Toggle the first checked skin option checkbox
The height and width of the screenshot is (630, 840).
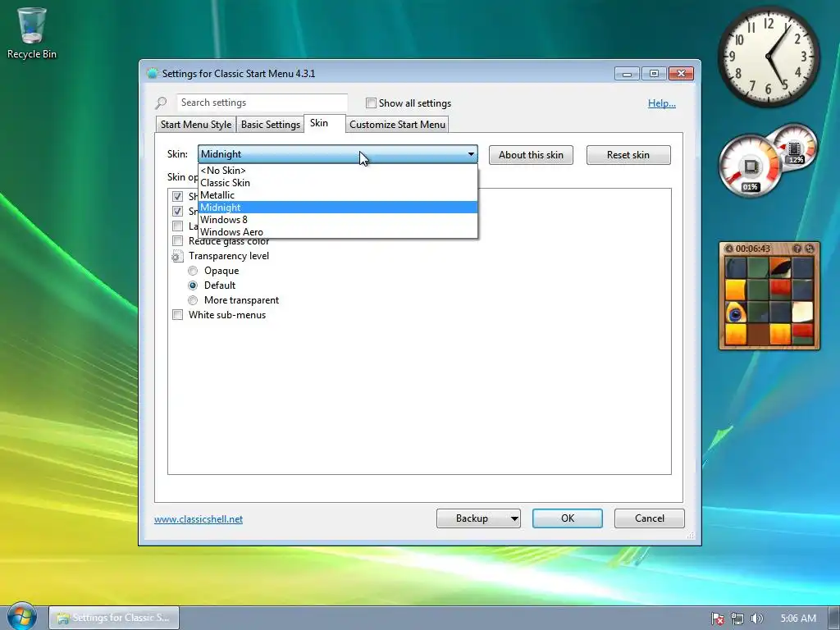(177, 196)
